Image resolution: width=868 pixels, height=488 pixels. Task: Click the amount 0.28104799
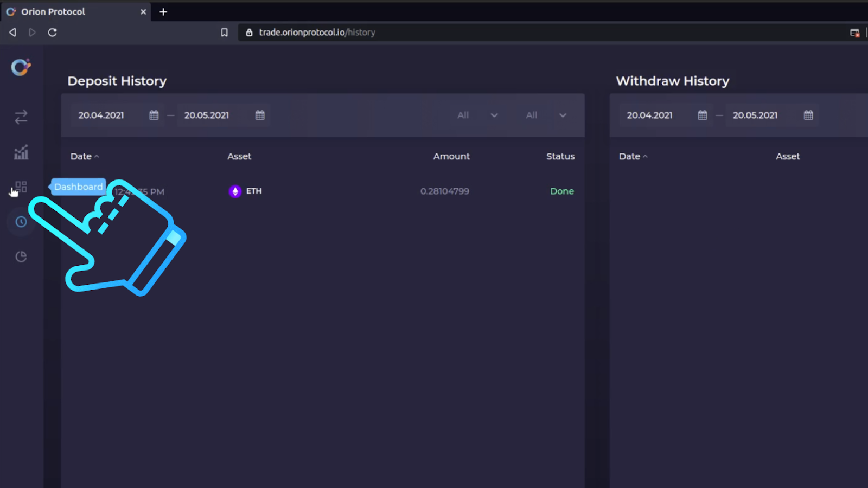[x=445, y=191]
